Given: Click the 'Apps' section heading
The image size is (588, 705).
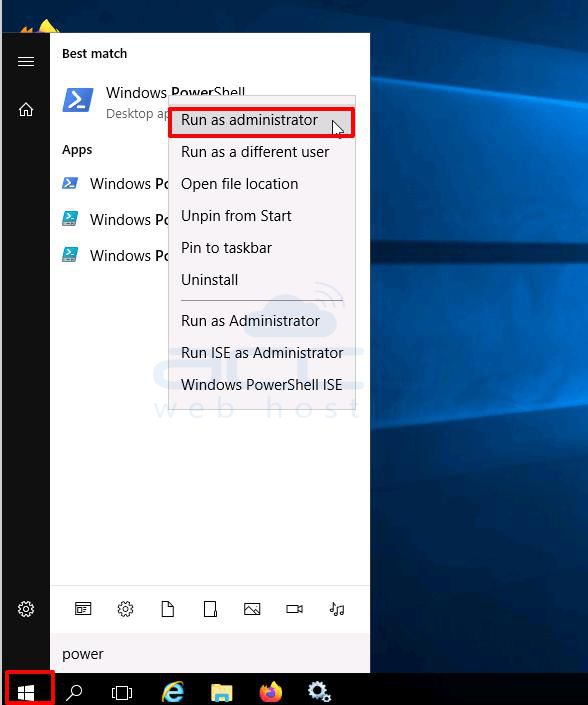Looking at the screenshot, I should coord(77,150).
